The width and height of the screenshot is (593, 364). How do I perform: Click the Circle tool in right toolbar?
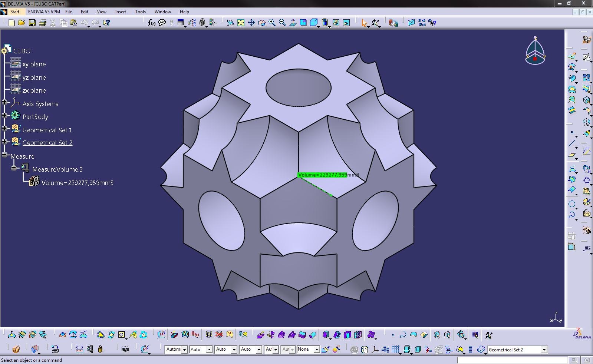(x=572, y=204)
